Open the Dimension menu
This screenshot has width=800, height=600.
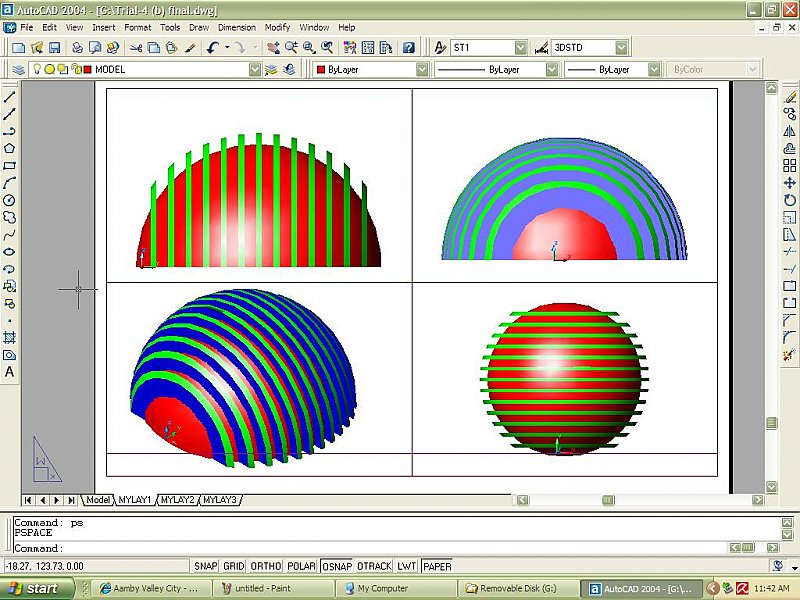click(x=236, y=28)
